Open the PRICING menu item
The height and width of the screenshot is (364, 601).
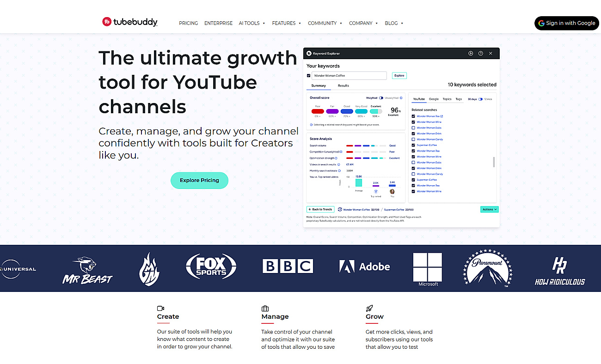(x=188, y=23)
